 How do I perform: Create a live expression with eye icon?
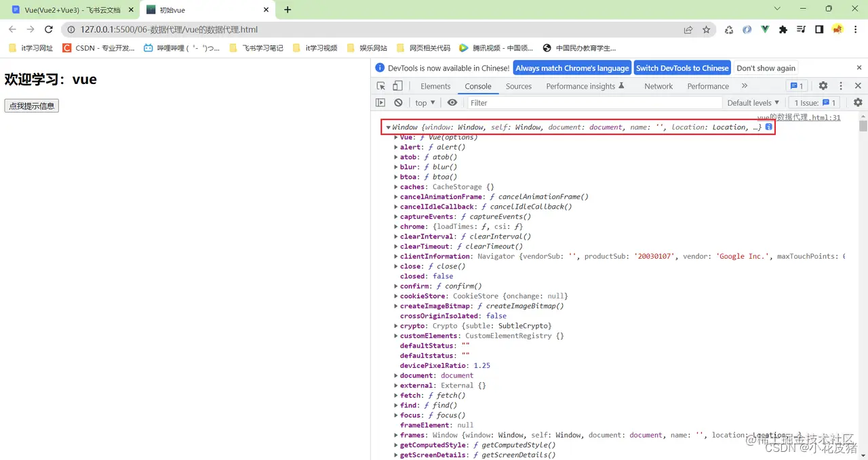[452, 102]
